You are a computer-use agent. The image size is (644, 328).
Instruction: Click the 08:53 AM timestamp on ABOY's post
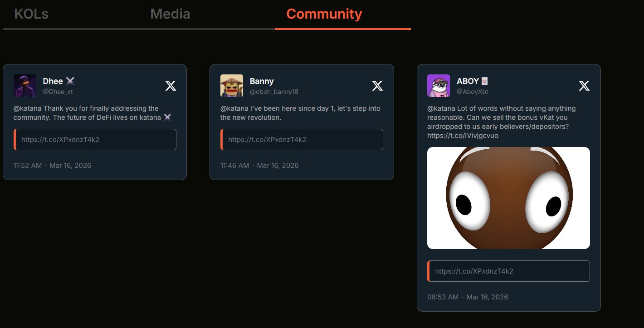coord(468,297)
